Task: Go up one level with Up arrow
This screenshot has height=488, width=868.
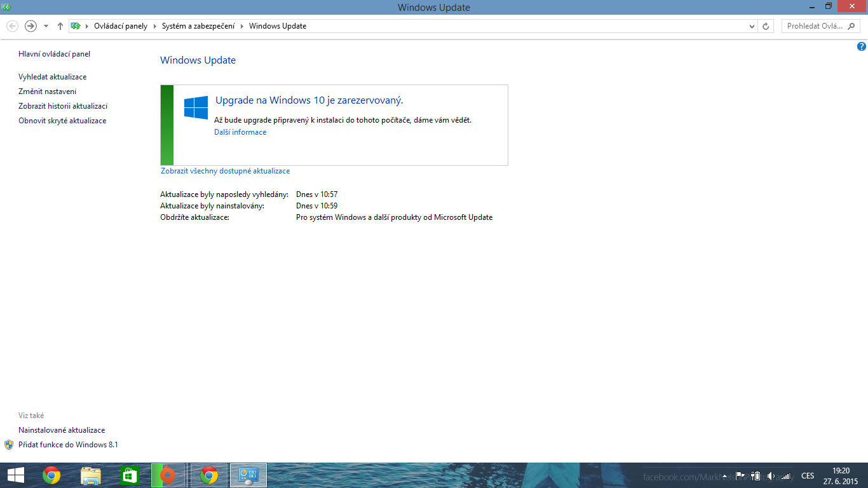Action: tap(60, 26)
